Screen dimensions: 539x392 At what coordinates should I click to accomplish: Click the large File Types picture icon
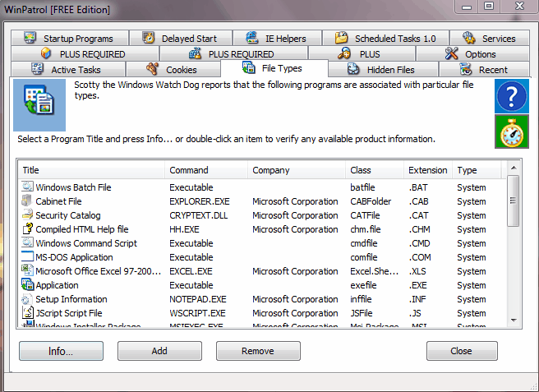click(39, 105)
